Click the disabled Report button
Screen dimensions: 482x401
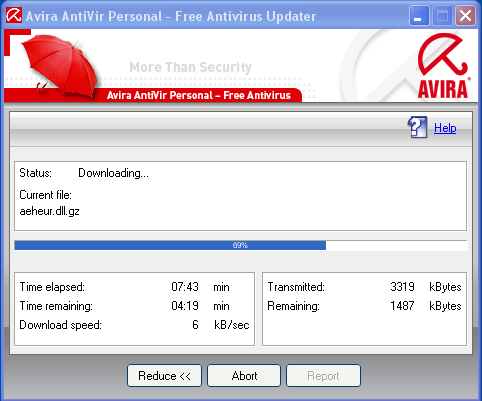(323, 376)
